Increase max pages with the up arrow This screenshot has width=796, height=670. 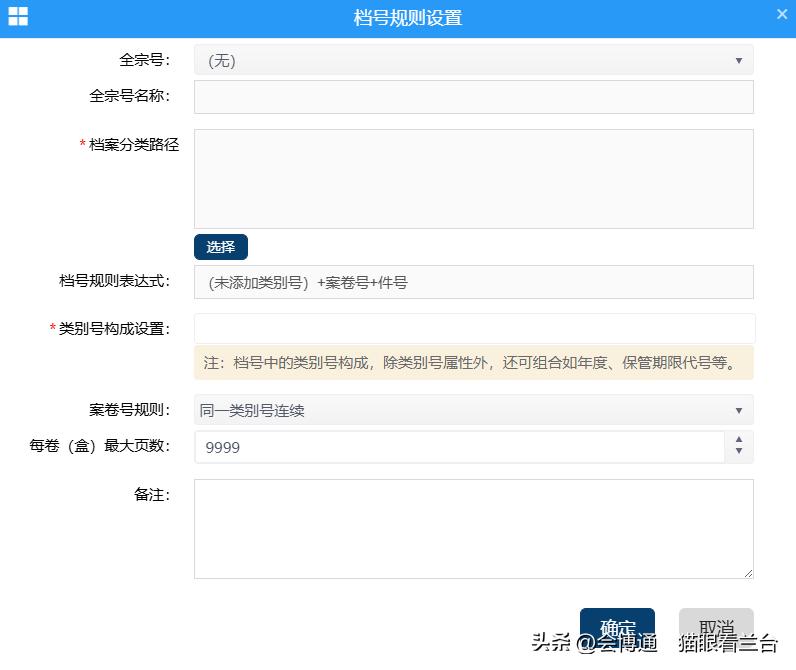(739, 440)
